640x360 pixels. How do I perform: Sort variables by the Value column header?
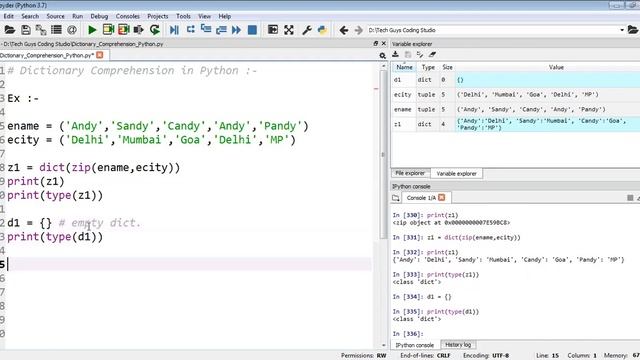click(x=556, y=67)
